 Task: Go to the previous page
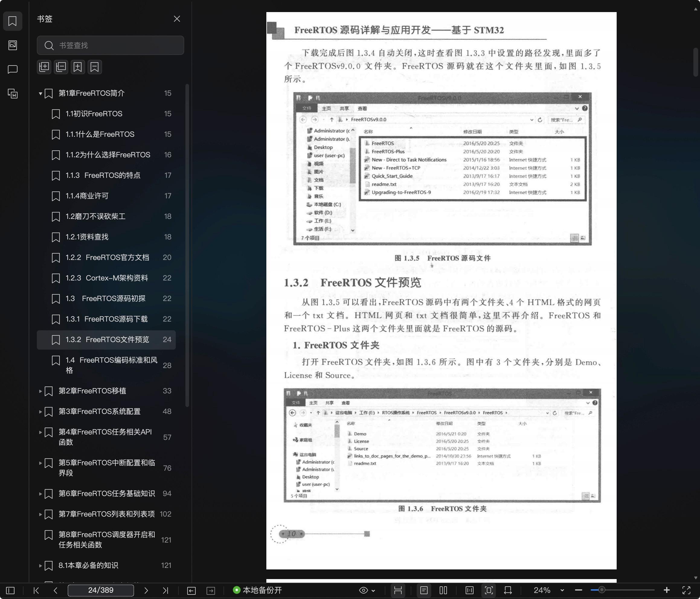click(x=56, y=590)
